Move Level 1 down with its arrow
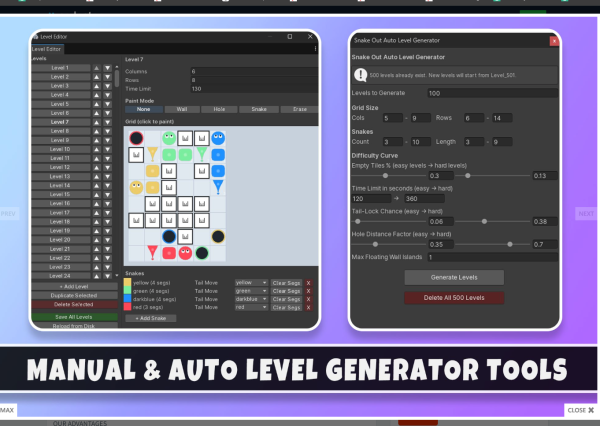 [x=108, y=68]
